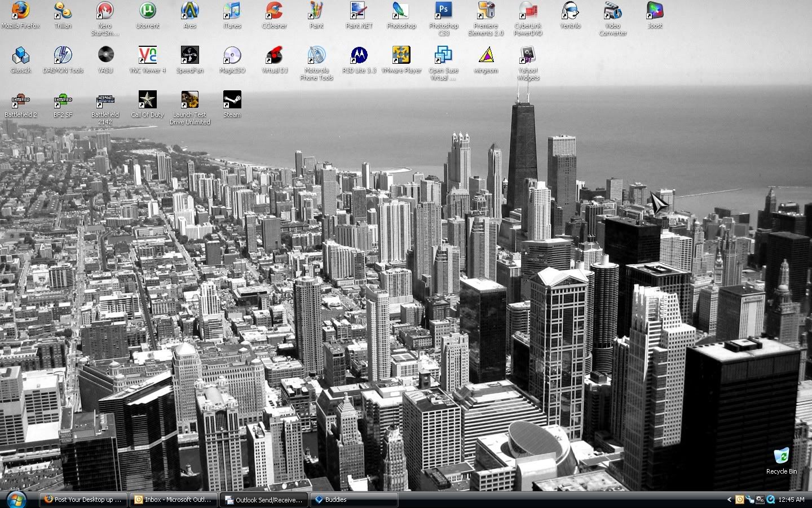Expand hidden system tray icons arrow
Image resolution: width=812 pixels, height=508 pixels.
[x=729, y=500]
